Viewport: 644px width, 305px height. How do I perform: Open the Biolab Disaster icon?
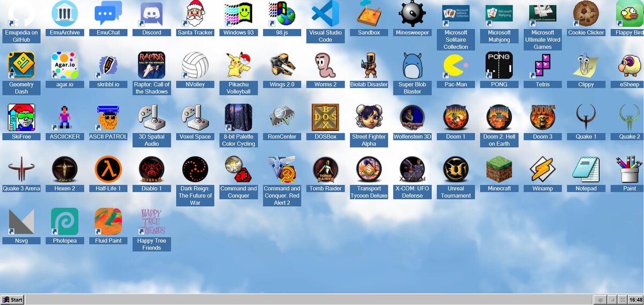coord(369,65)
